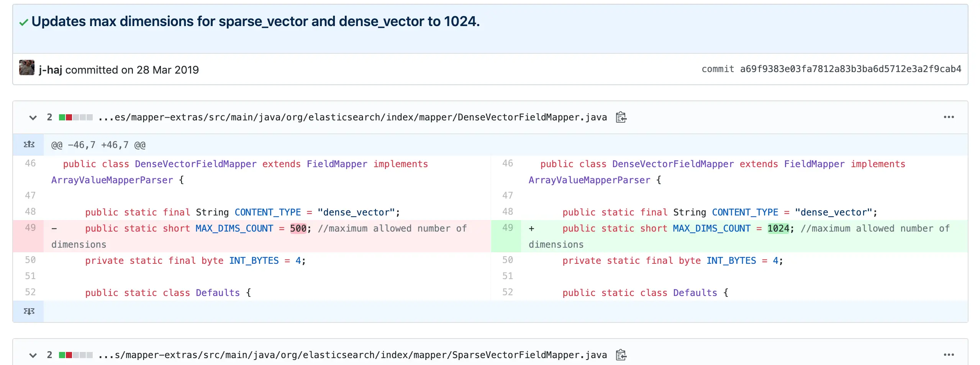Screen dimensions: 980x365
Task: Copy the SparseVectorFieldMapper.java file path
Action: click(x=621, y=355)
